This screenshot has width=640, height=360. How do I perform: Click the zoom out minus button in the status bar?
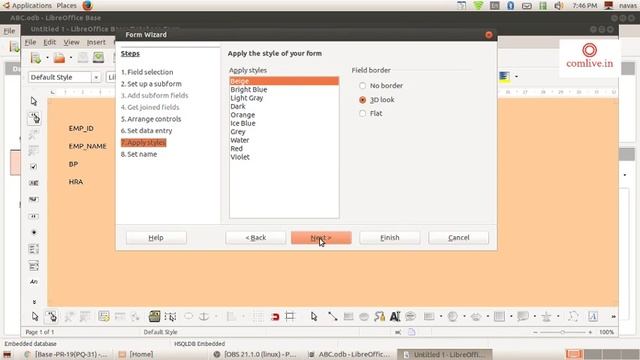535,332
